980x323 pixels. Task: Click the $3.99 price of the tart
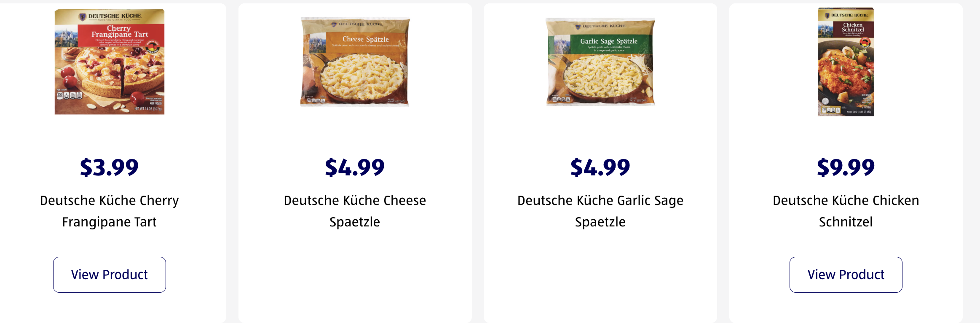tap(110, 167)
